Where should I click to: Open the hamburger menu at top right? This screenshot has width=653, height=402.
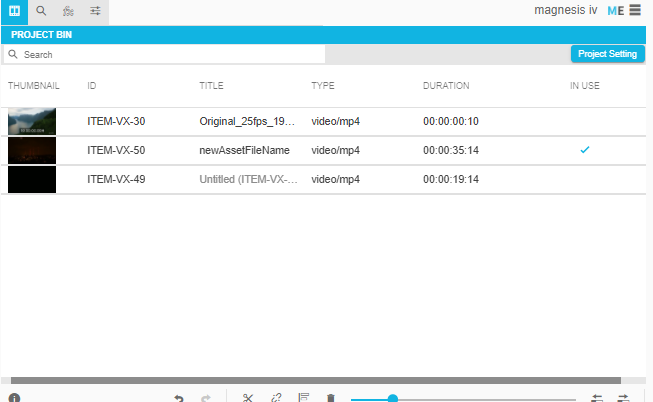[x=635, y=10]
